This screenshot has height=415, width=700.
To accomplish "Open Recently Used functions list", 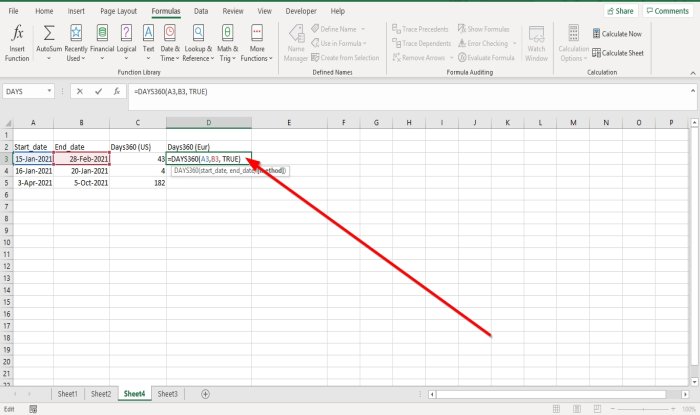I will [x=75, y=43].
